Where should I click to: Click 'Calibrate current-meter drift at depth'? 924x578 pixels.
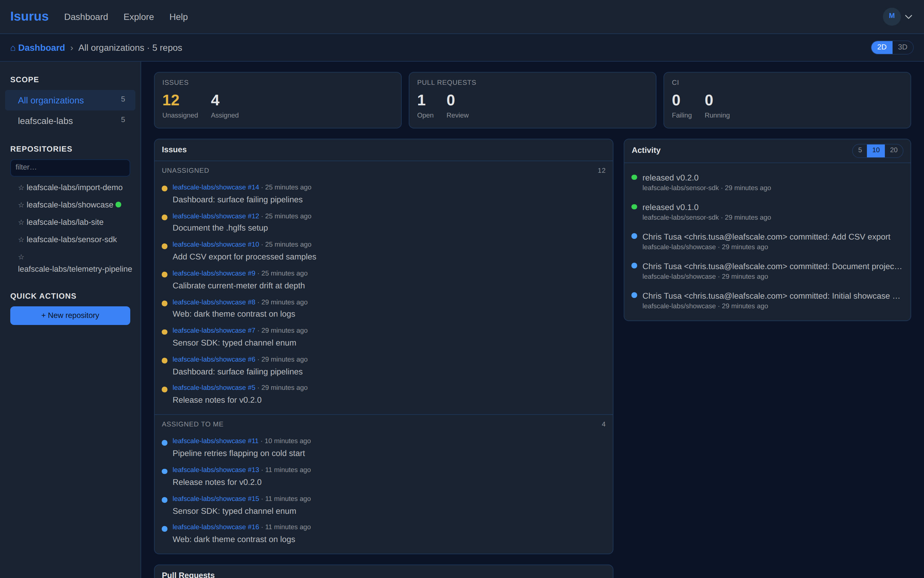click(x=239, y=285)
